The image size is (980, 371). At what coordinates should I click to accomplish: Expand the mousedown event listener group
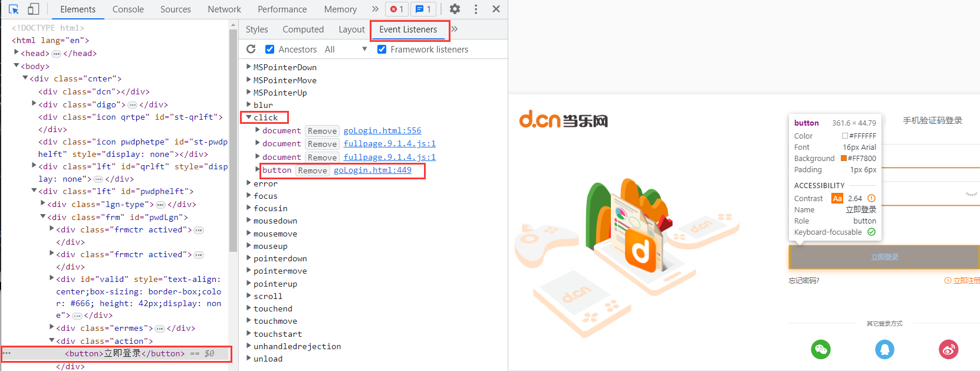pyautogui.click(x=249, y=221)
